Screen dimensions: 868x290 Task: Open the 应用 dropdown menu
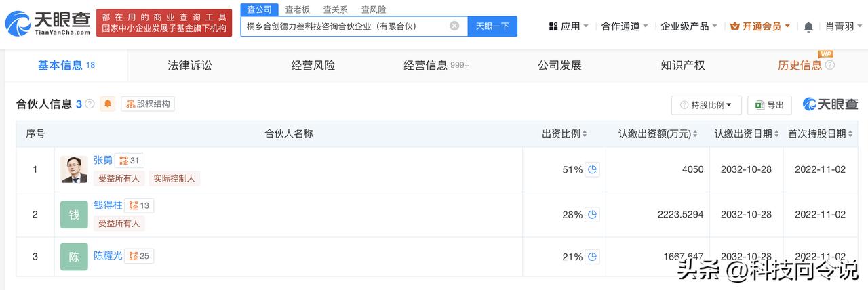(568, 26)
